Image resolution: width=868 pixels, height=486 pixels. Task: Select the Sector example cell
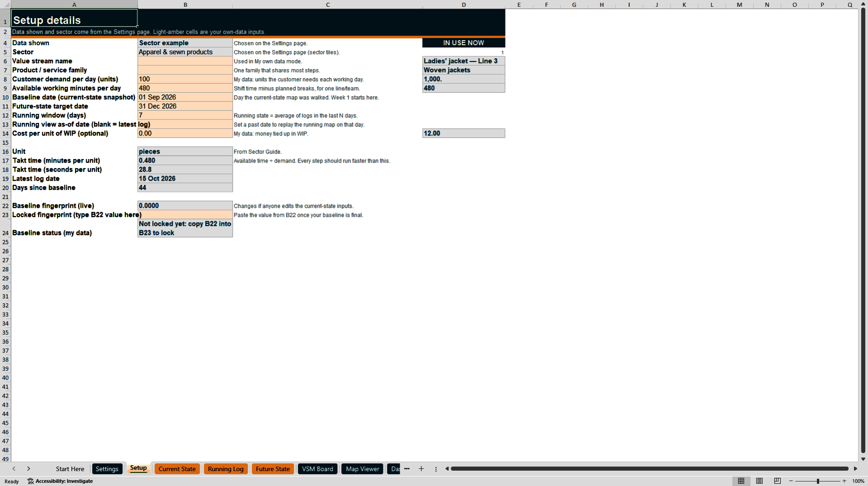185,43
